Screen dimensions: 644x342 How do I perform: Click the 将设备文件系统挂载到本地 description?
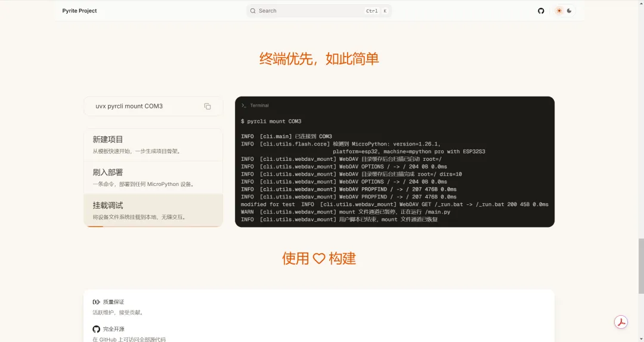[140, 217]
